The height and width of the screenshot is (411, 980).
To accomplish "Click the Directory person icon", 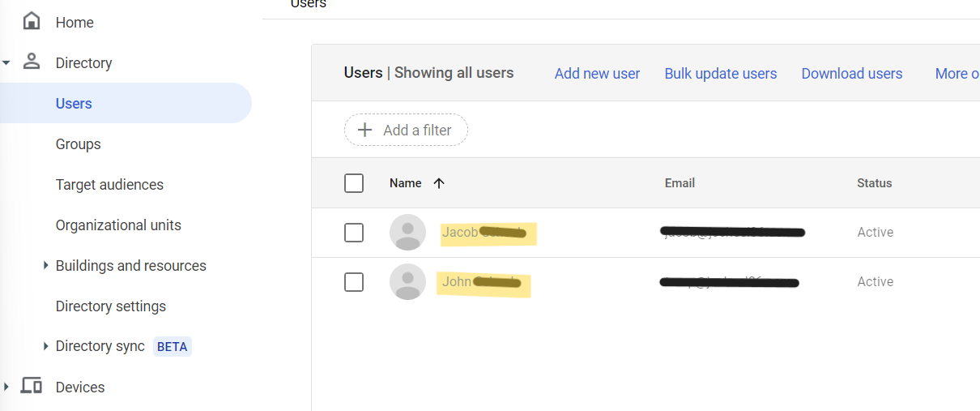I will (32, 62).
